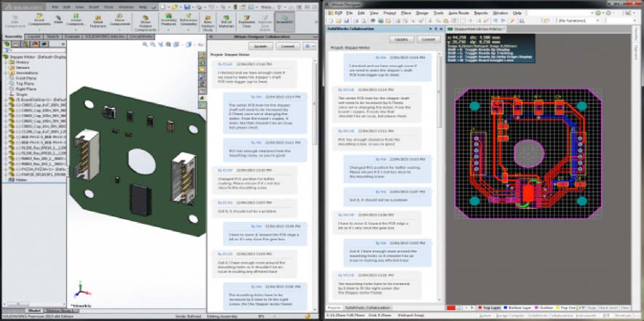Expand the BoardOutline component in tree
644x321 pixels.
coord(6,99)
